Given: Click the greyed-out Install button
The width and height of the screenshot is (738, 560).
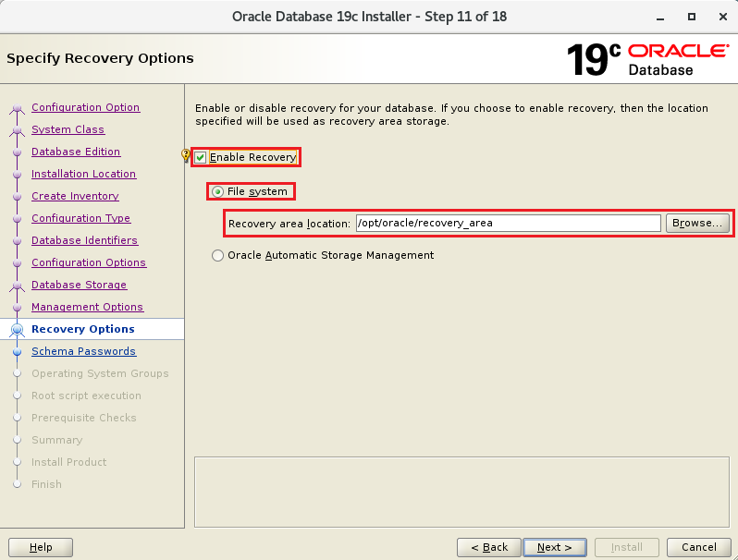Looking at the screenshot, I should (626, 547).
